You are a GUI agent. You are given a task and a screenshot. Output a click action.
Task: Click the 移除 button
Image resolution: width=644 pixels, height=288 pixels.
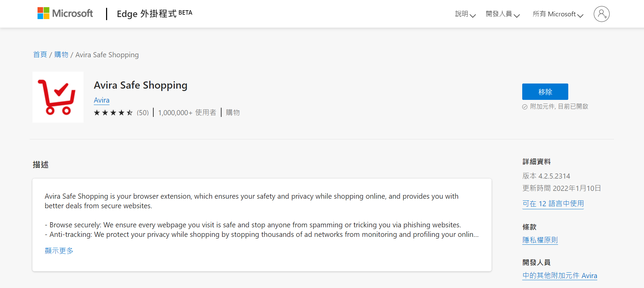tap(545, 92)
